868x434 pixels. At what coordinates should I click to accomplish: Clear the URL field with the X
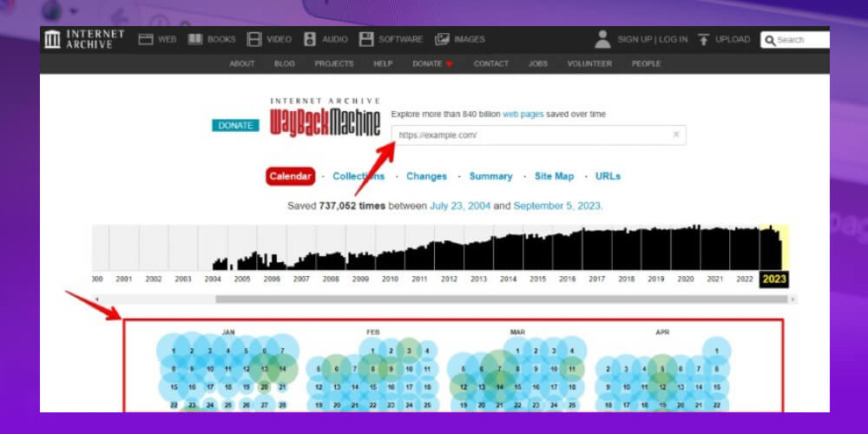pyautogui.click(x=676, y=135)
